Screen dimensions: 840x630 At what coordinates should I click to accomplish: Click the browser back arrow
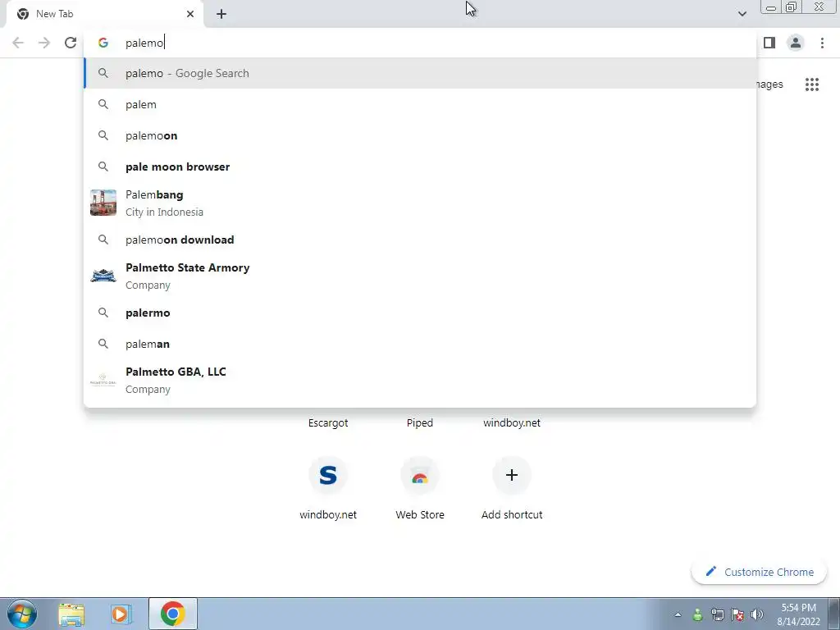[18, 43]
